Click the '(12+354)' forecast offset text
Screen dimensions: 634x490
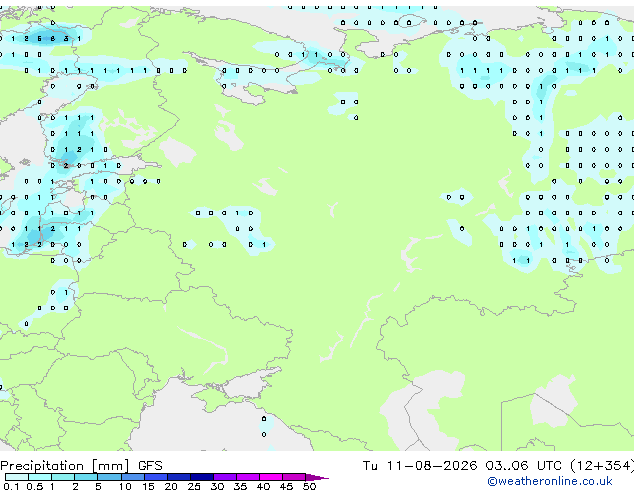[x=602, y=466]
